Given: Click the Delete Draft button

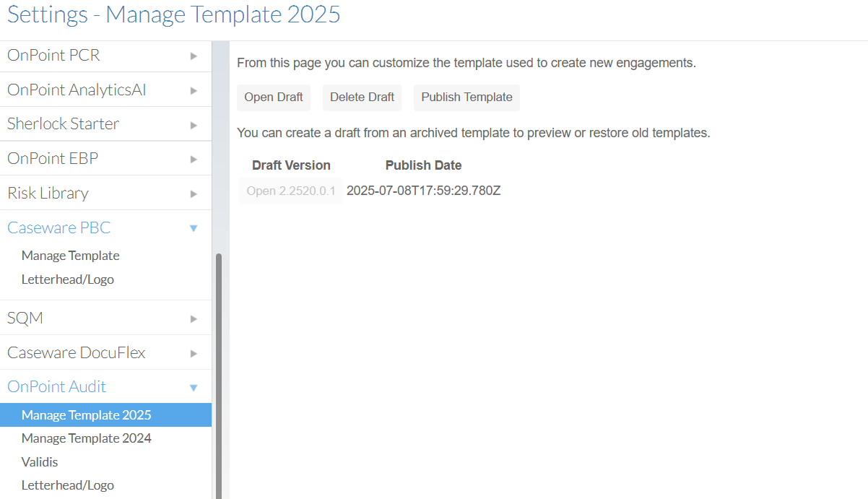Looking at the screenshot, I should coord(362,97).
